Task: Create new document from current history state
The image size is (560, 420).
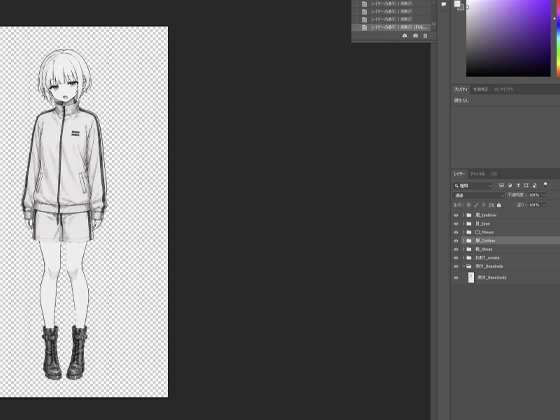Action: pos(405,36)
